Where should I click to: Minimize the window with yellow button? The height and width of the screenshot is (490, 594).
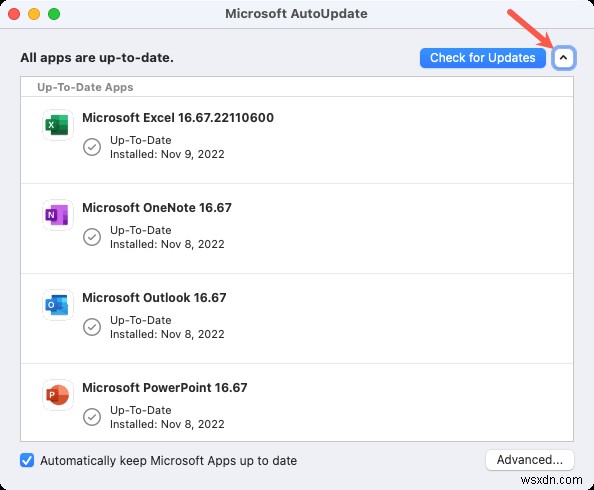pos(34,14)
